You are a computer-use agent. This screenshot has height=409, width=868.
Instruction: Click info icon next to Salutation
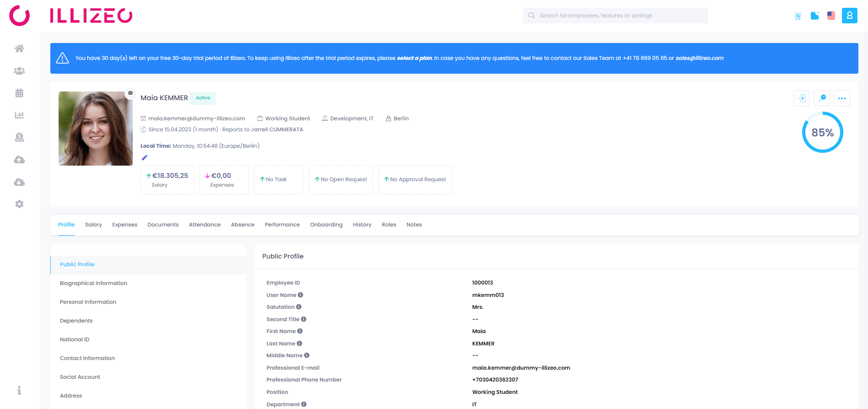(x=299, y=307)
